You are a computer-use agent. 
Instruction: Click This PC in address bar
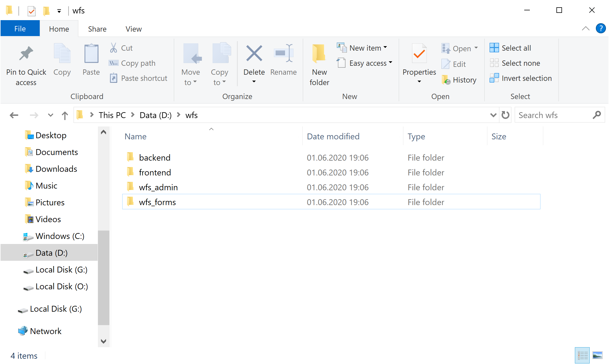point(112,115)
